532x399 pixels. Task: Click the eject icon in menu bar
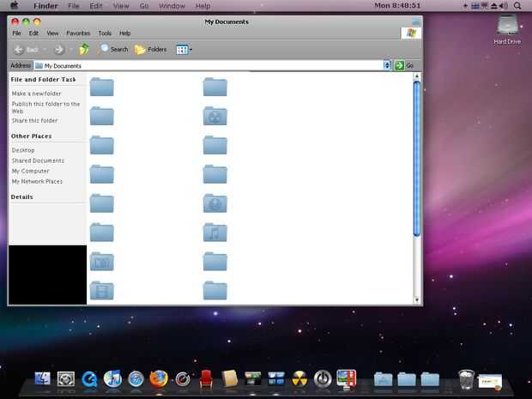pos(494,6)
